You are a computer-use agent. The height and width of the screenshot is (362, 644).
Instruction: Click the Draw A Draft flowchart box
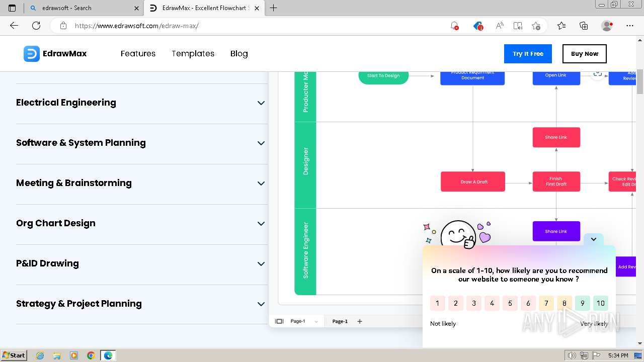pos(473,182)
